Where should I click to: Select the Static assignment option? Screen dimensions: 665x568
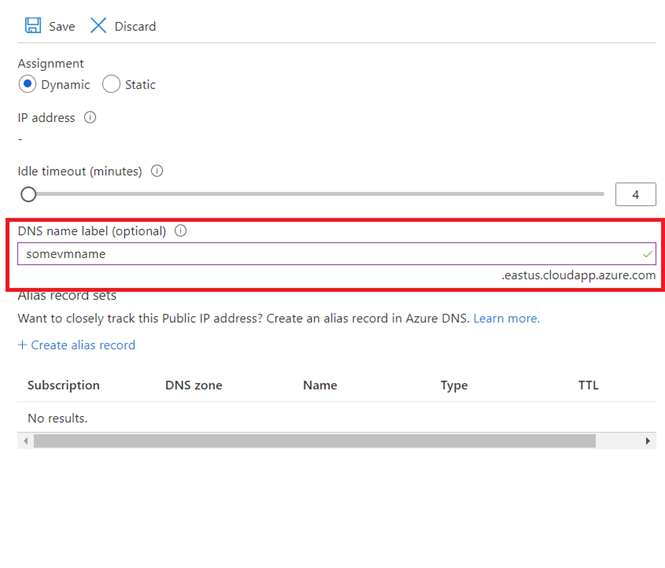pyautogui.click(x=111, y=84)
